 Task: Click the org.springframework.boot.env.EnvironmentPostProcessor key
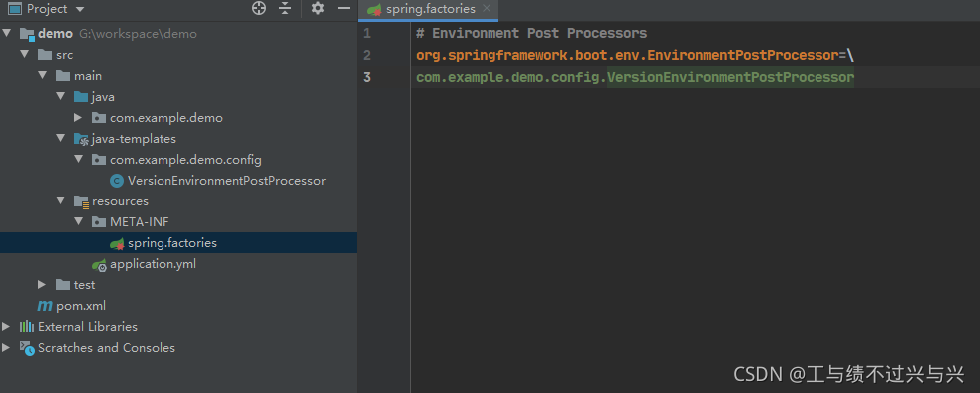(x=627, y=55)
